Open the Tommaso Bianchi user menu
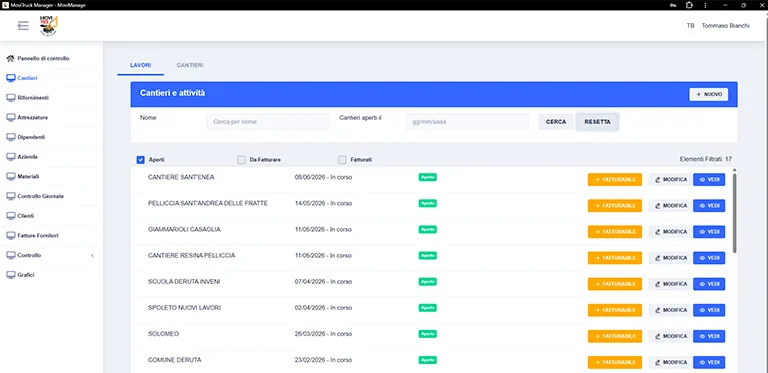This screenshot has width=768, height=373. [x=725, y=25]
